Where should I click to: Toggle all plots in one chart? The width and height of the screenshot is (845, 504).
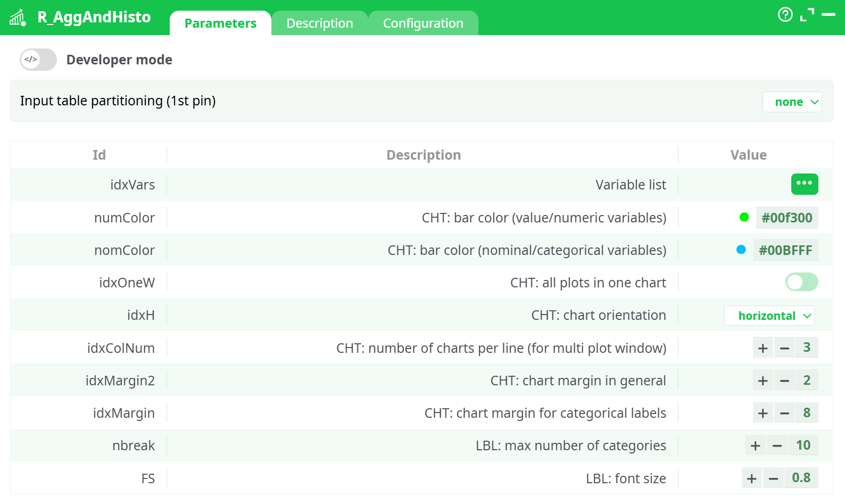(801, 282)
